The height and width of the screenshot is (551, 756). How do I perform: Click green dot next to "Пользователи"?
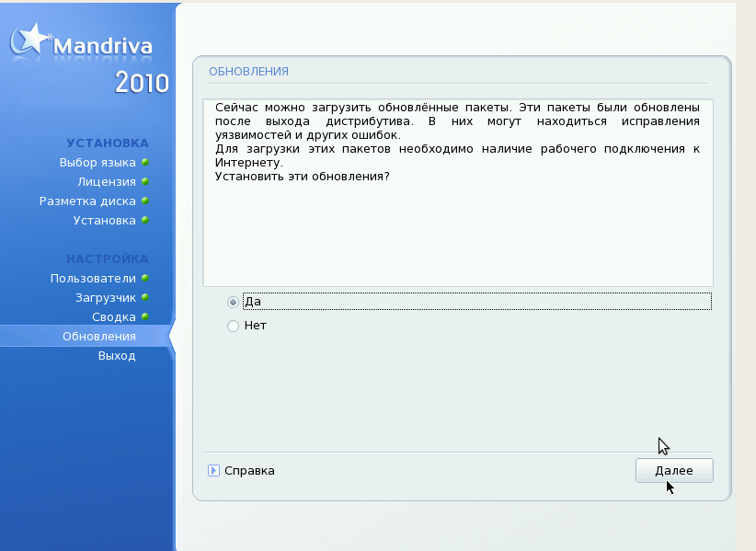coord(145,278)
